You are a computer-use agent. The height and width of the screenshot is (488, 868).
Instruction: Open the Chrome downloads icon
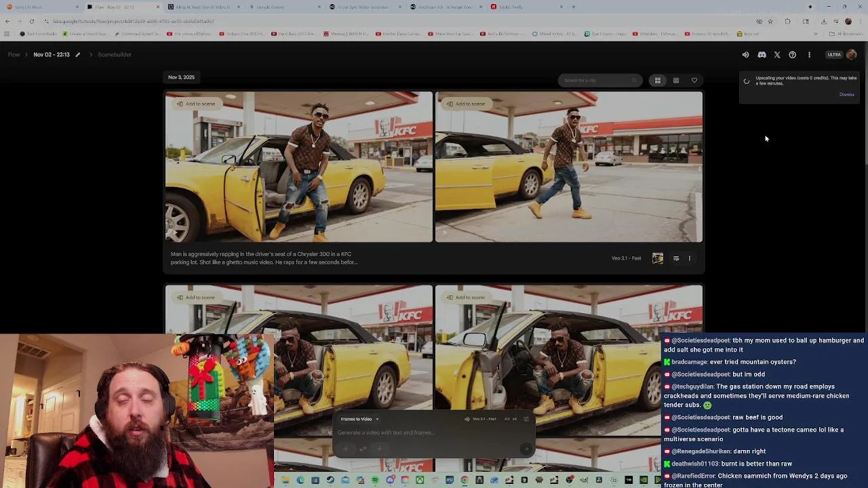point(823,21)
